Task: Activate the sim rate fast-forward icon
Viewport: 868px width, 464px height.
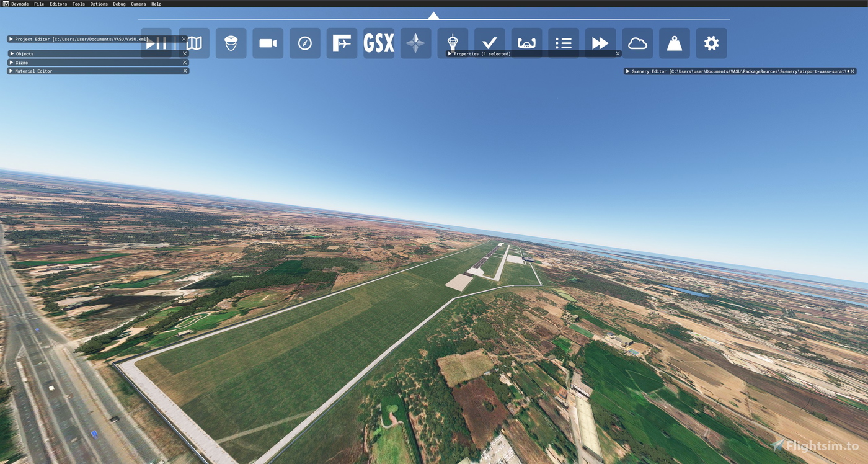Action: click(600, 43)
